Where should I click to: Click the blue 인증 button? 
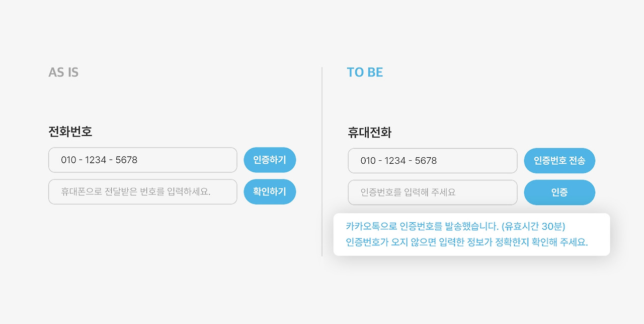point(559,192)
